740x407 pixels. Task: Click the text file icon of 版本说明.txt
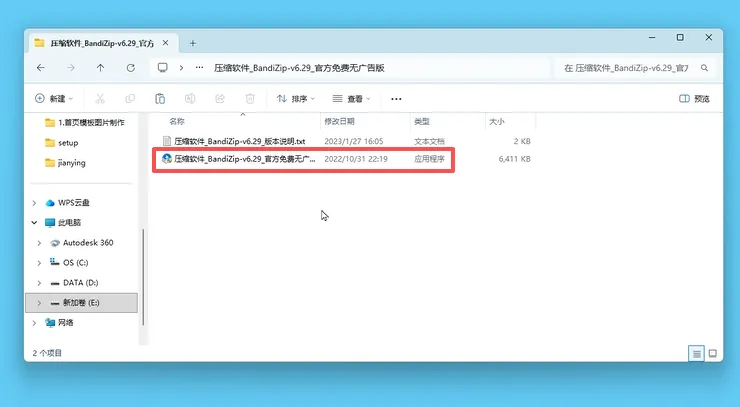(167, 141)
